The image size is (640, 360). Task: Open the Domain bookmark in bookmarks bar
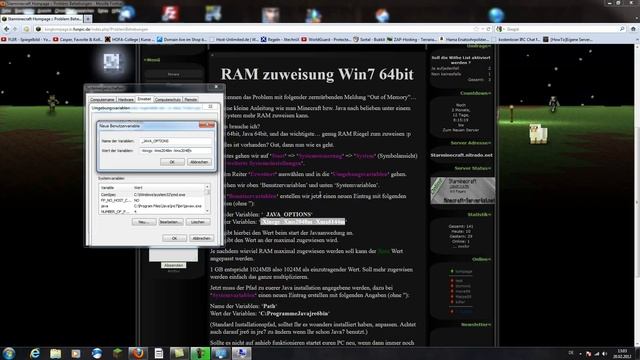181,40
